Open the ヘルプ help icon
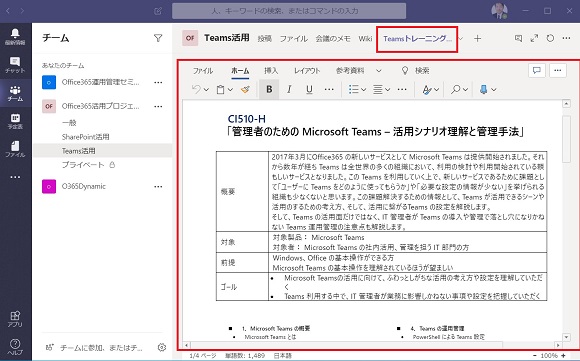 coord(15,347)
